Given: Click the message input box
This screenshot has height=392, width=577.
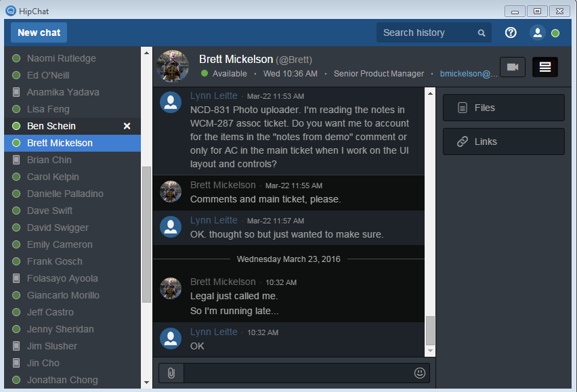Looking at the screenshot, I should tap(298, 373).
